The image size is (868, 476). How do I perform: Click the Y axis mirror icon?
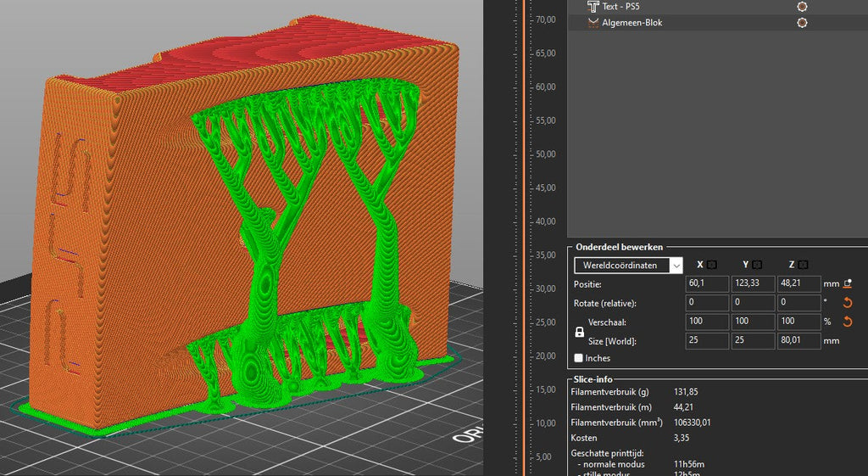point(757,266)
